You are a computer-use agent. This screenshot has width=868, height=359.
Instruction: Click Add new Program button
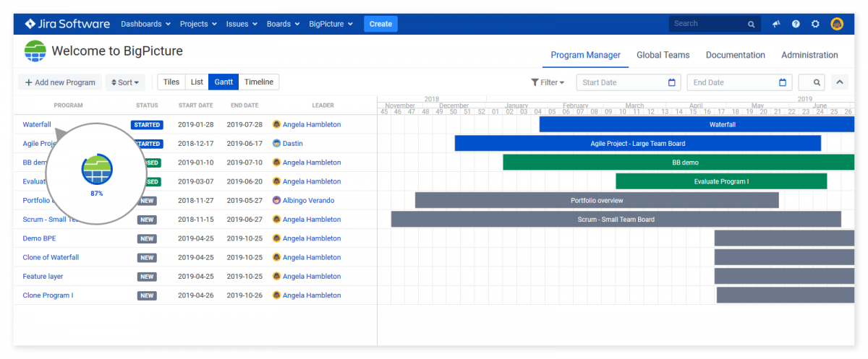click(60, 82)
